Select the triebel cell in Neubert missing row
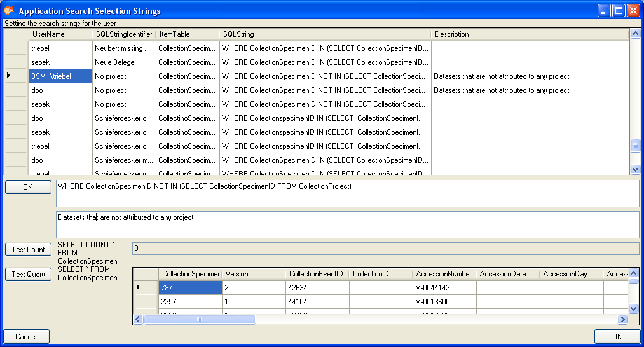The image size is (644, 347). (x=61, y=48)
